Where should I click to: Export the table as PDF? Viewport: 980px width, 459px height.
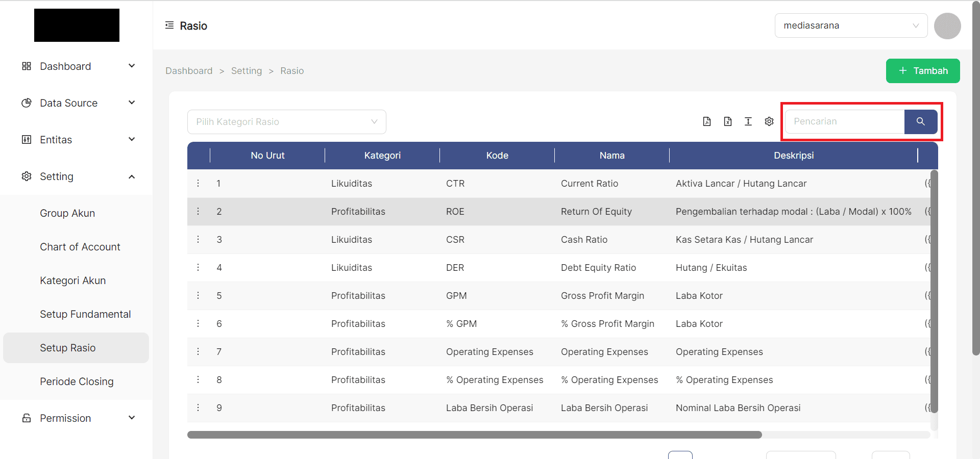coord(707,121)
